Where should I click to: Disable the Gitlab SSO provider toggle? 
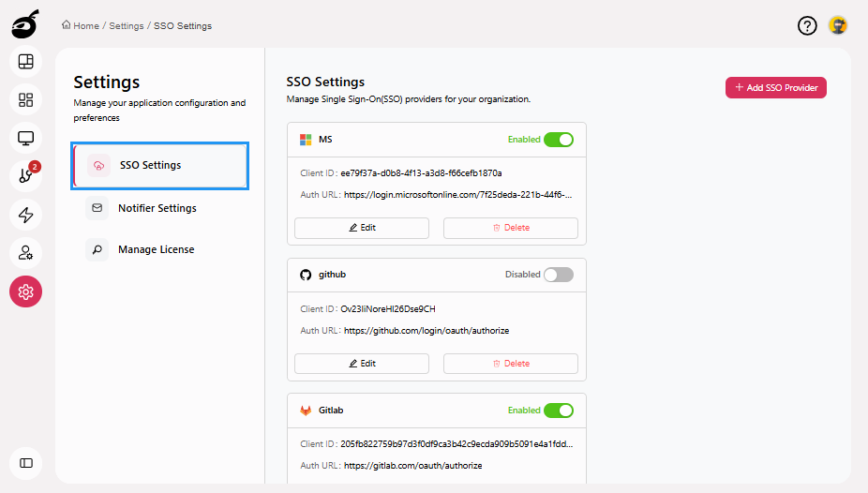pyautogui.click(x=558, y=410)
